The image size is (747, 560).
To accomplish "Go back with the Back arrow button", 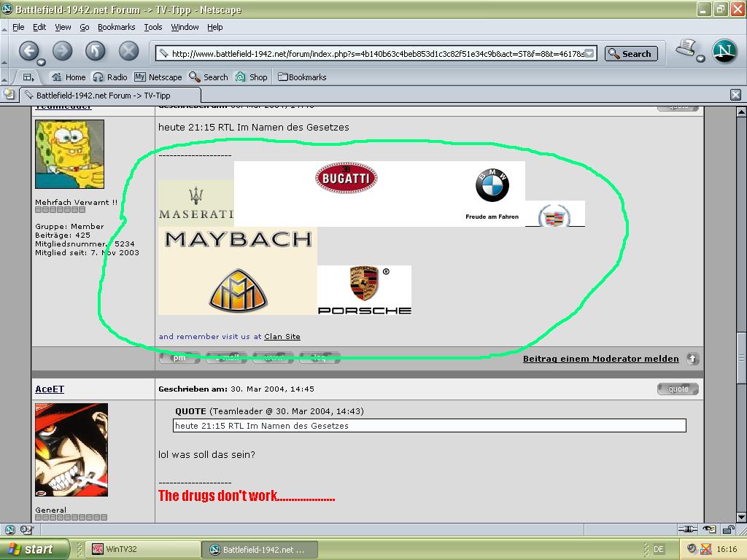I will click(x=28, y=50).
